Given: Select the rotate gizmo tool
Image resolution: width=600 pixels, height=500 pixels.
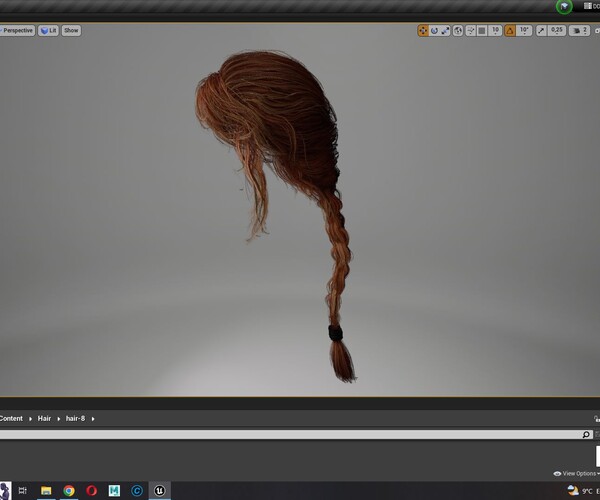Looking at the screenshot, I should click(434, 30).
